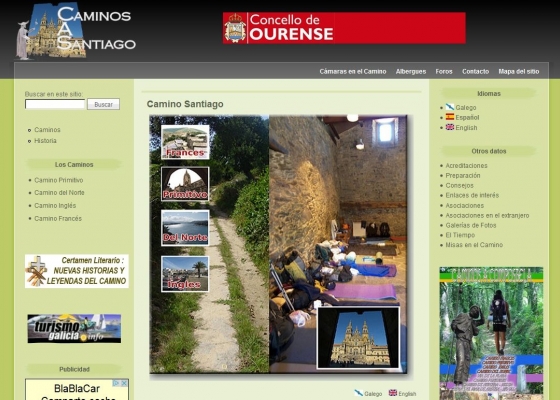Viewport: 560px width, 400px height.
Task: Open the Primitivo route thumbnail
Action: pos(185,184)
